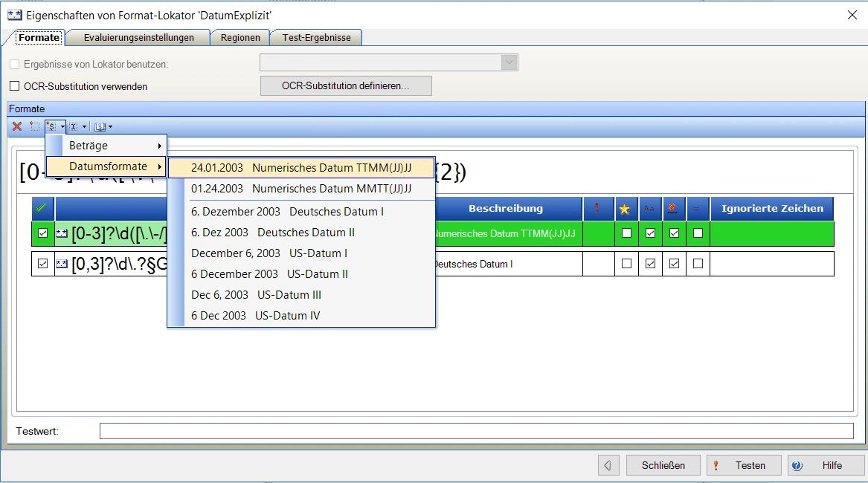Select Deutsches Datum II menu entry

pyautogui.click(x=273, y=233)
